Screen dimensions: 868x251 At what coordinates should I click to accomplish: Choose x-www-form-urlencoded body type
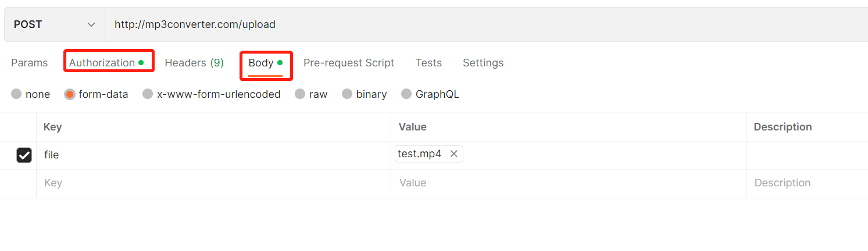click(x=148, y=94)
